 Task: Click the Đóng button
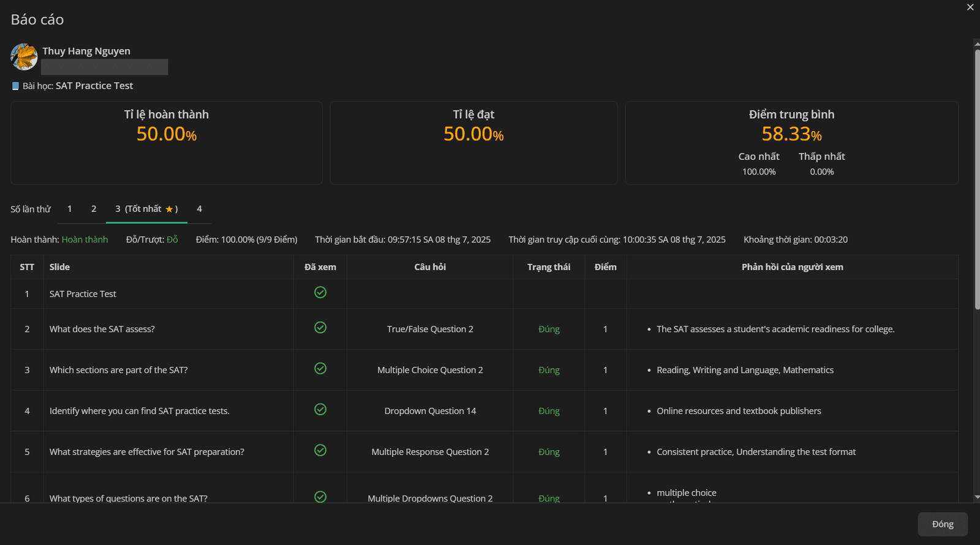coord(943,524)
